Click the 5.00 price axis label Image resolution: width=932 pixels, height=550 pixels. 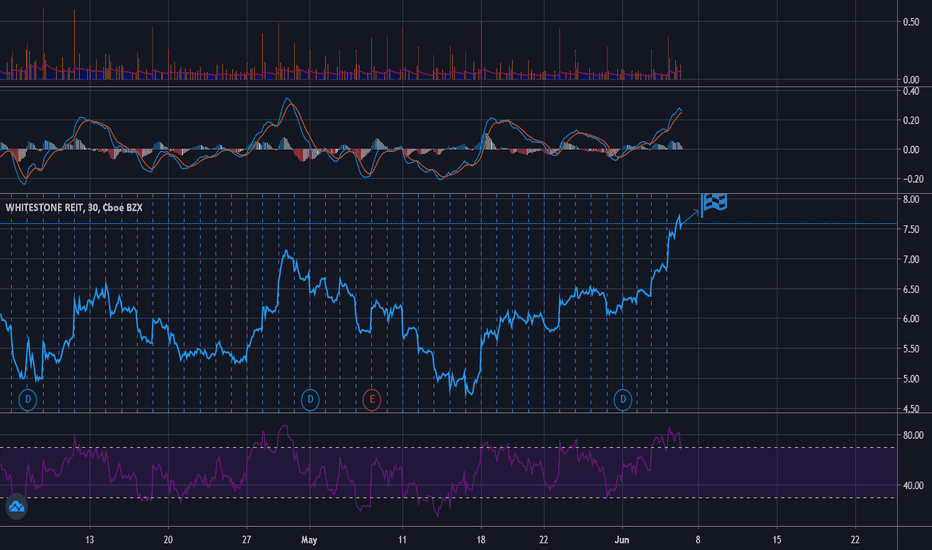911,379
